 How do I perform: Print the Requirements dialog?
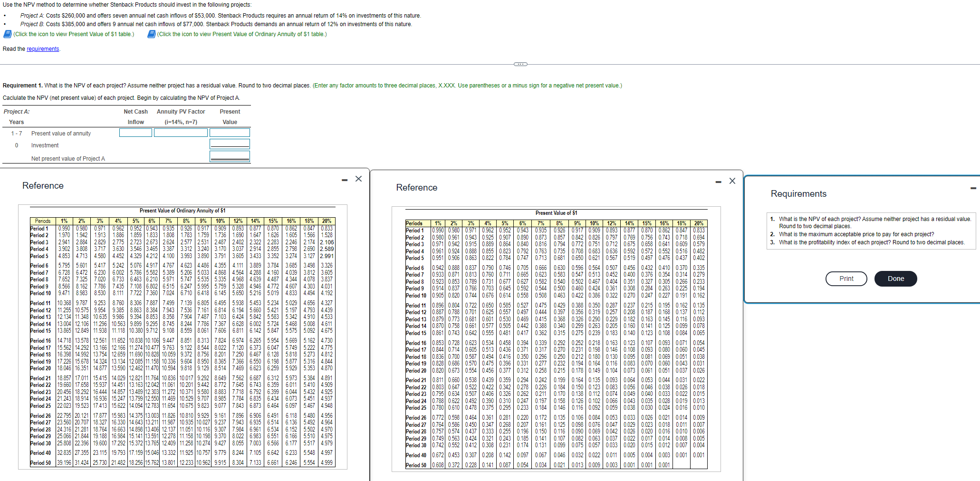846,279
